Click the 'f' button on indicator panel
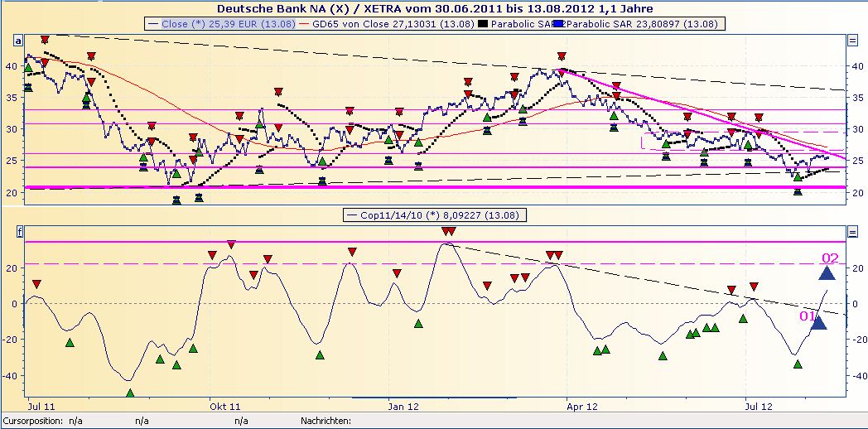868x429 pixels. 19,233
